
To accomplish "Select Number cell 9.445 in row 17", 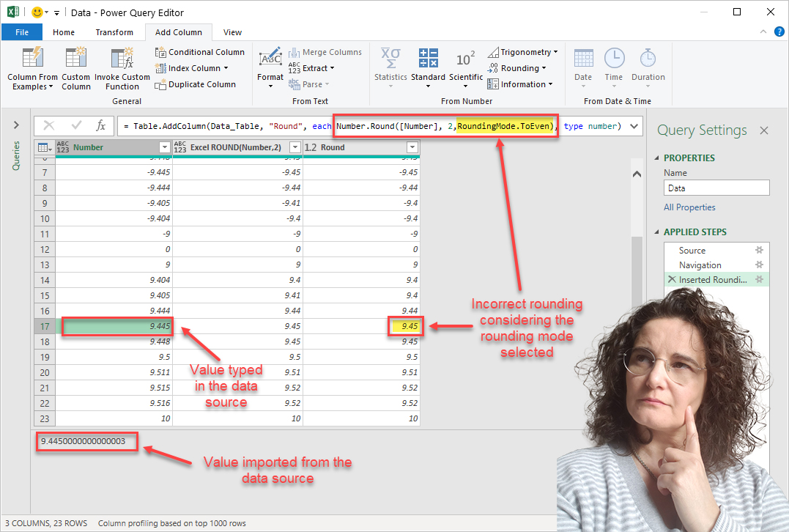I will tap(114, 326).
